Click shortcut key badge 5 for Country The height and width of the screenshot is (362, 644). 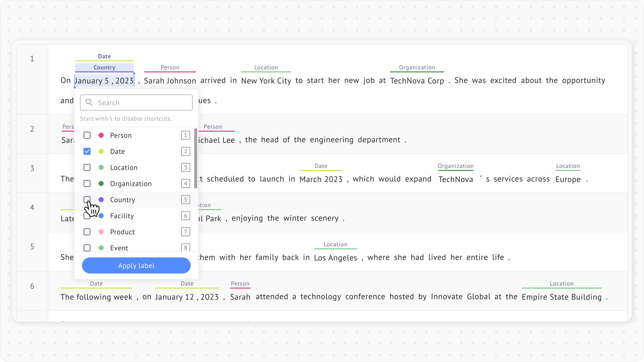(185, 200)
